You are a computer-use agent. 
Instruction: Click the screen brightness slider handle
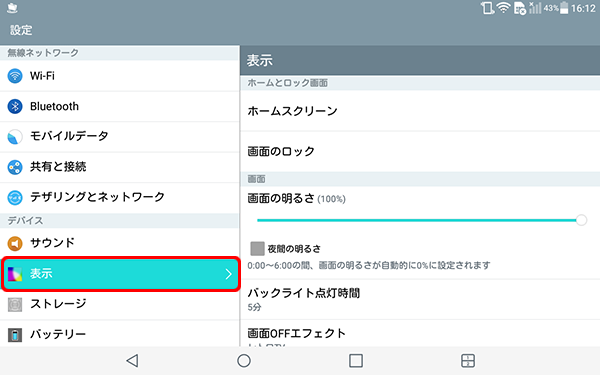(581, 220)
